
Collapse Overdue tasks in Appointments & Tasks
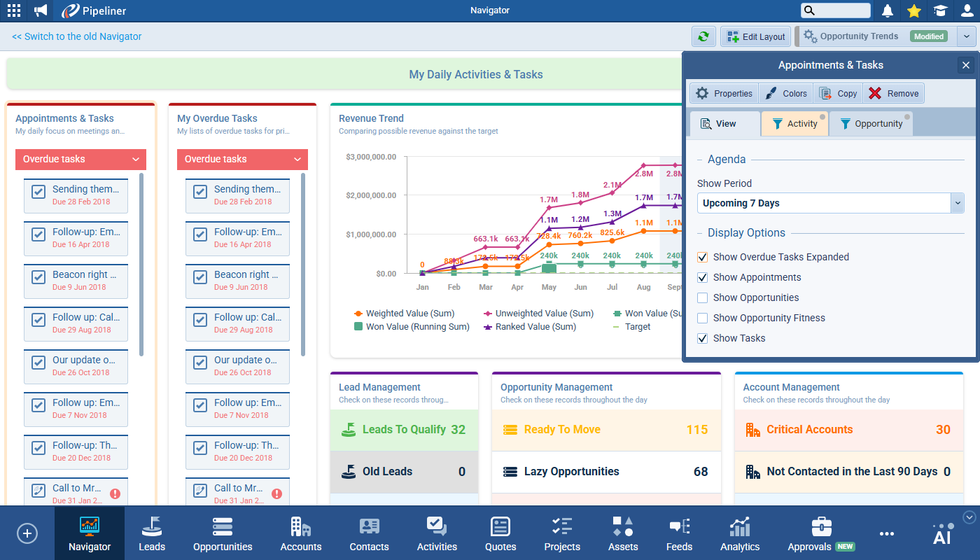pyautogui.click(x=136, y=159)
